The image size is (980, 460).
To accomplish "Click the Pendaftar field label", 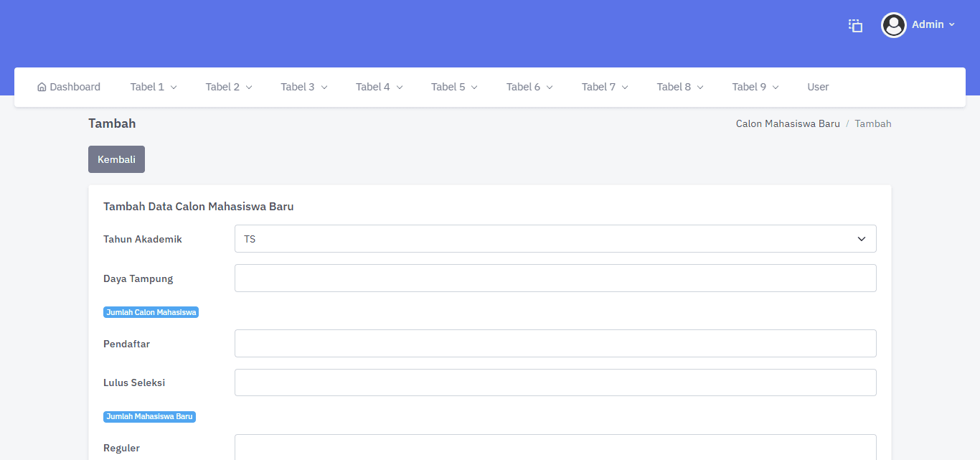I will [x=126, y=344].
